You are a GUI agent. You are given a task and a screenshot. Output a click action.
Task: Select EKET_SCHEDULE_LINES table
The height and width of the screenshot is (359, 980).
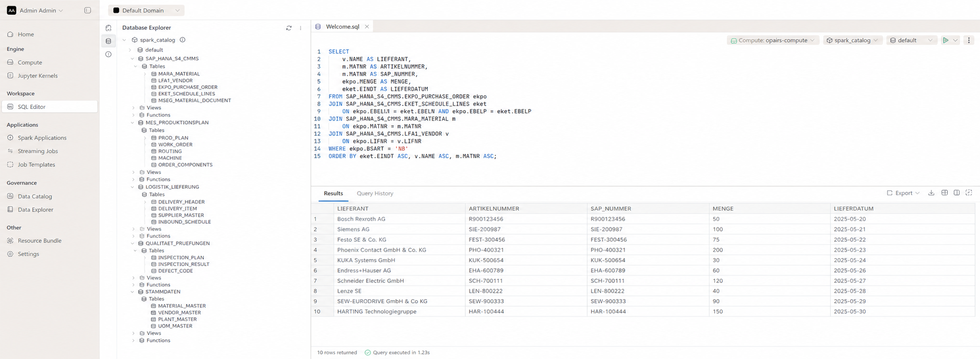tap(186, 94)
